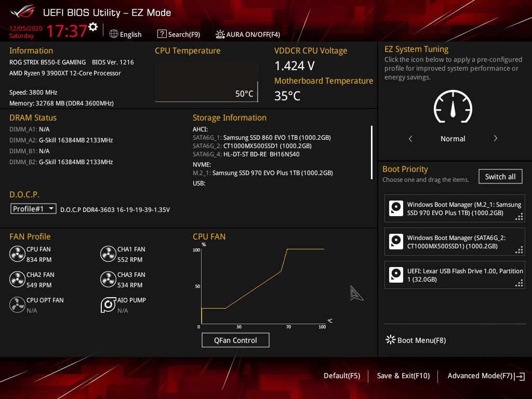532x399 pixels.
Task: Click CT1000MX500SSD1 storage entry
Action: [252, 146]
